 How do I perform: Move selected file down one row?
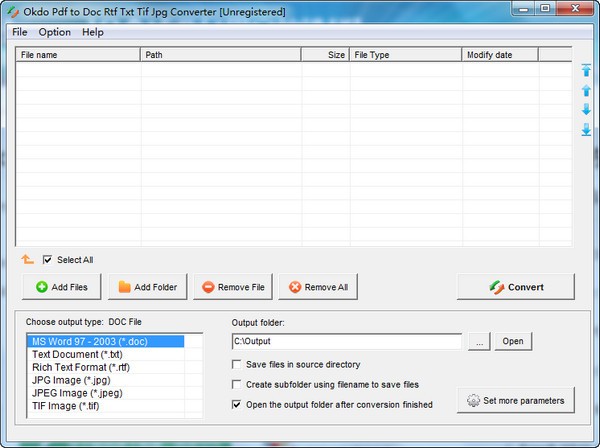pos(586,109)
